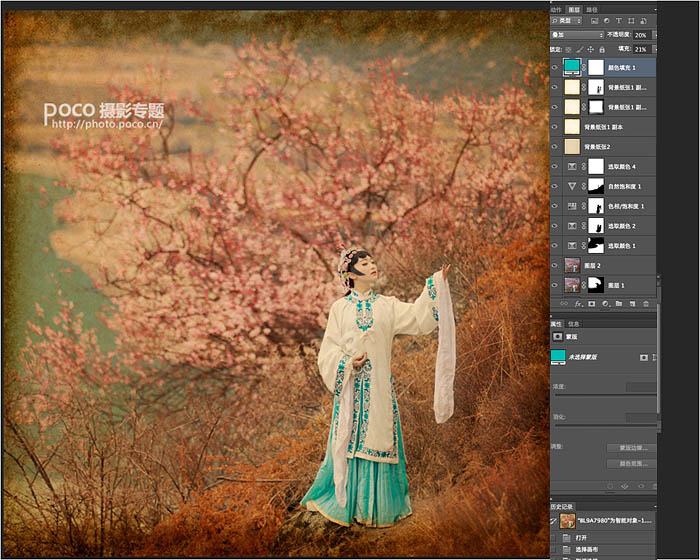700x560 pixels.
Task: Select 图层 2 layer thumbnail
Action: point(572,265)
